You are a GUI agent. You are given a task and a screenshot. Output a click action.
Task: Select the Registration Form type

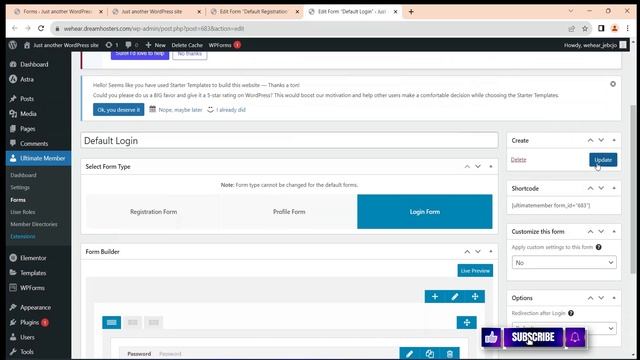pos(153,212)
